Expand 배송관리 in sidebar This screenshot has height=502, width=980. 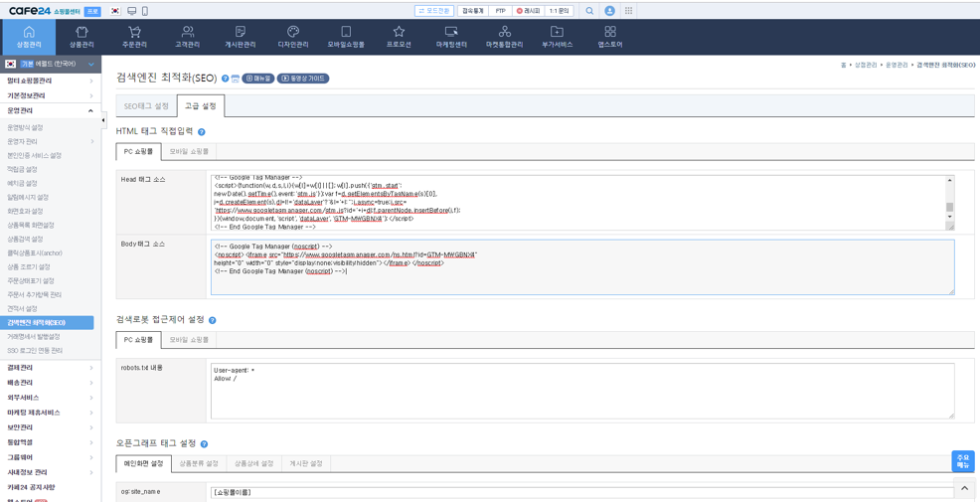(x=49, y=383)
